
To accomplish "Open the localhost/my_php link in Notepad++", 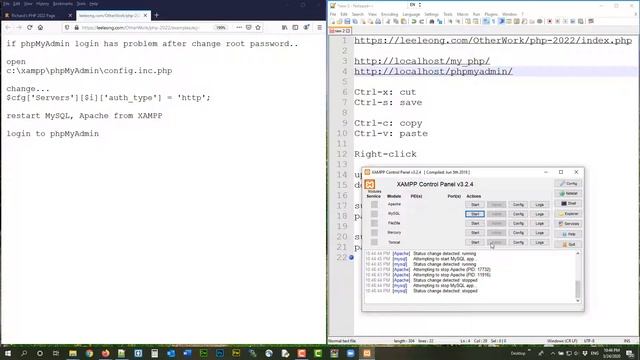I will (x=422, y=61).
